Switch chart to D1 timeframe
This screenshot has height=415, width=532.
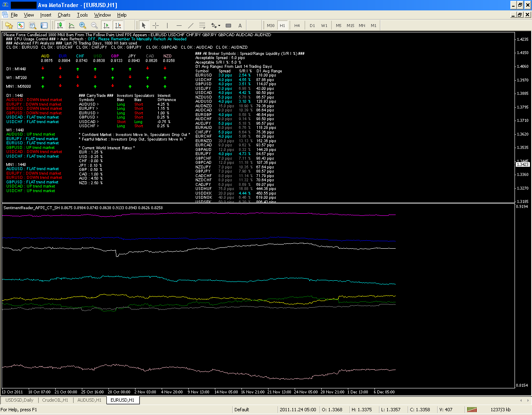point(312,25)
